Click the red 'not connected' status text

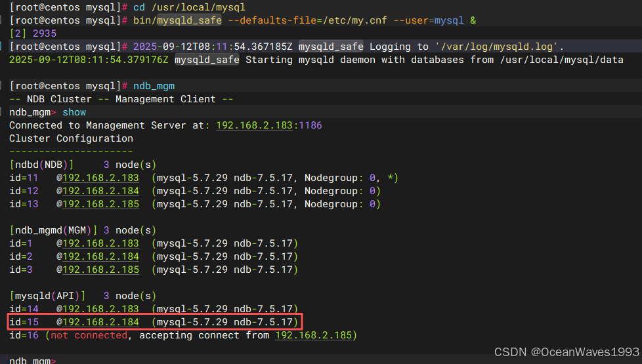(x=89, y=335)
